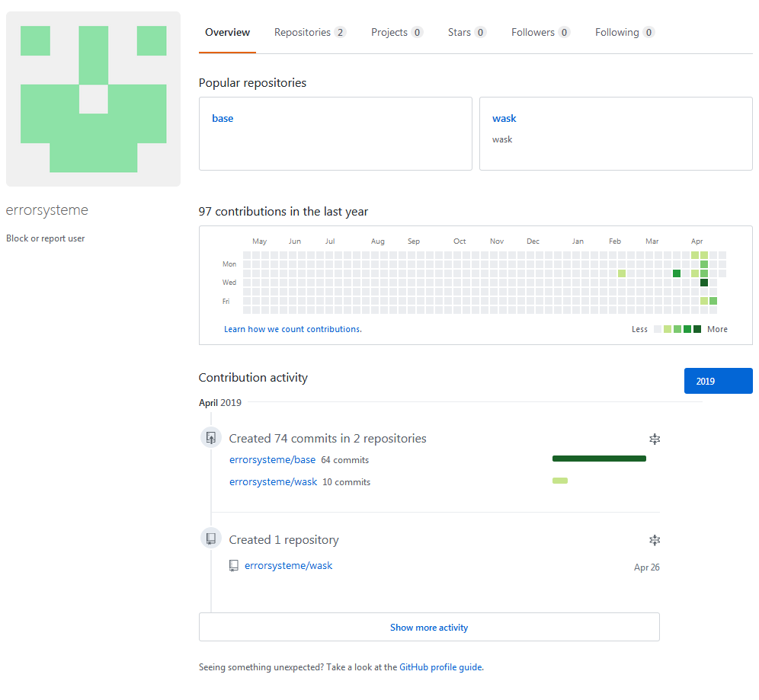Image resolution: width=759 pixels, height=700 pixels.
Task: Click the darkest green legend color square
Action: (x=697, y=329)
